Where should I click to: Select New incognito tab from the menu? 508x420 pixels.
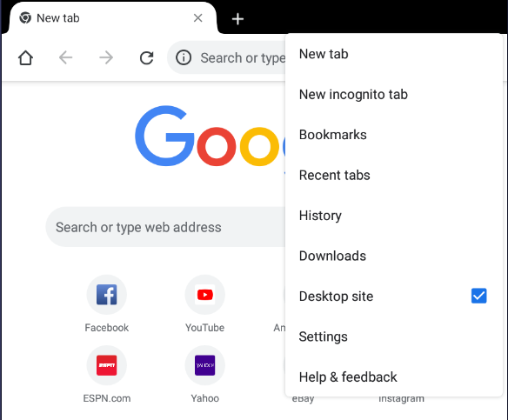pyautogui.click(x=394, y=94)
